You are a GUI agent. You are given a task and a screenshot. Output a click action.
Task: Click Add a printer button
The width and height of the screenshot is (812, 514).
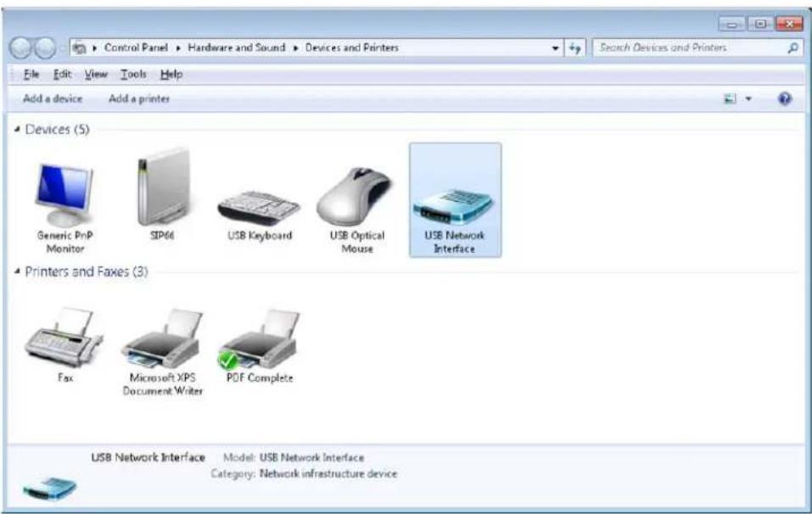tap(139, 98)
